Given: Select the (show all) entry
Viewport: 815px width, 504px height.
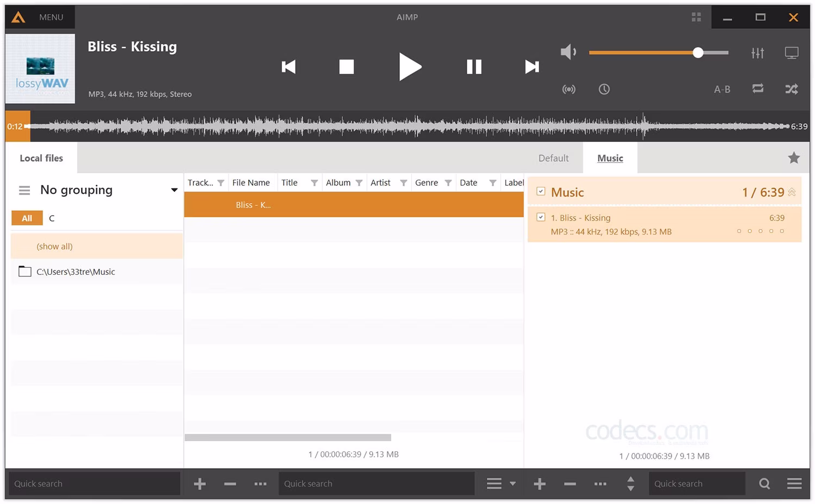Looking at the screenshot, I should click(97, 246).
